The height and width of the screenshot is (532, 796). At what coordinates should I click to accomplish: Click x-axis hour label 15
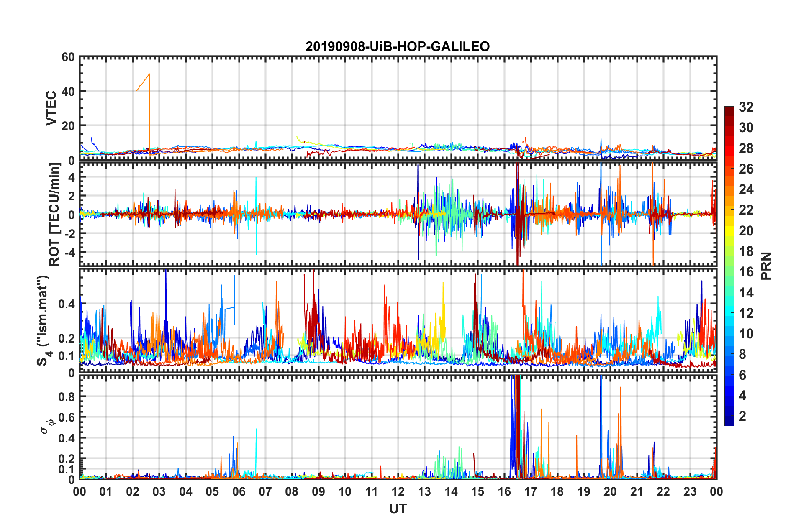(478, 491)
